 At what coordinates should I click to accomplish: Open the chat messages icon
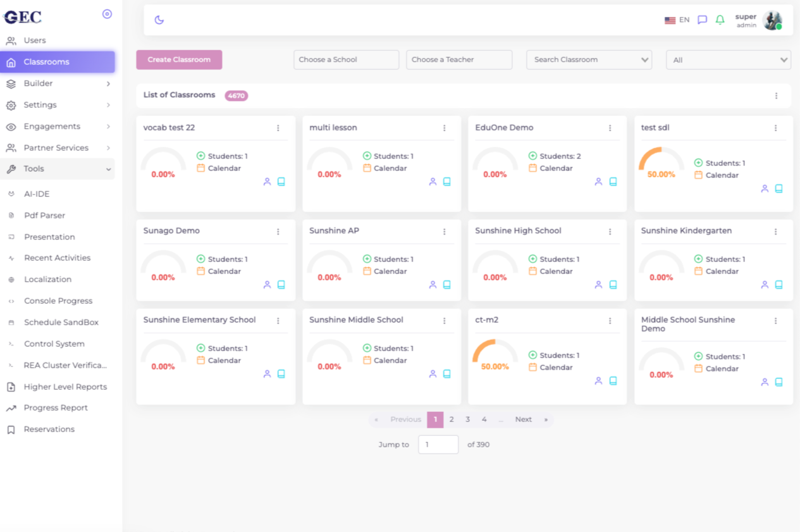click(x=702, y=20)
